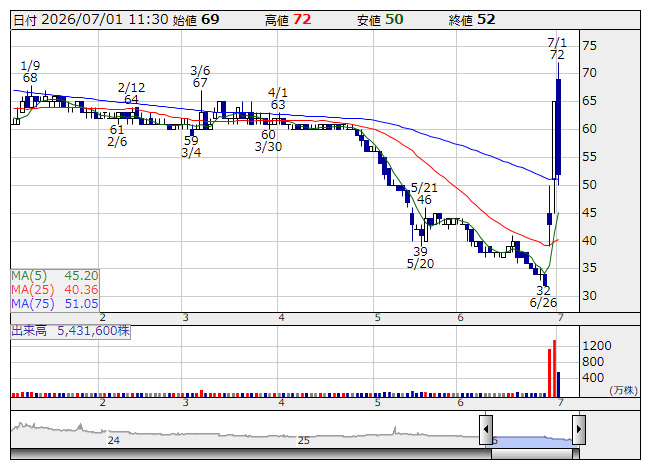653x470 pixels.
Task: Click the tallest red volume bar
Action: coord(554,369)
